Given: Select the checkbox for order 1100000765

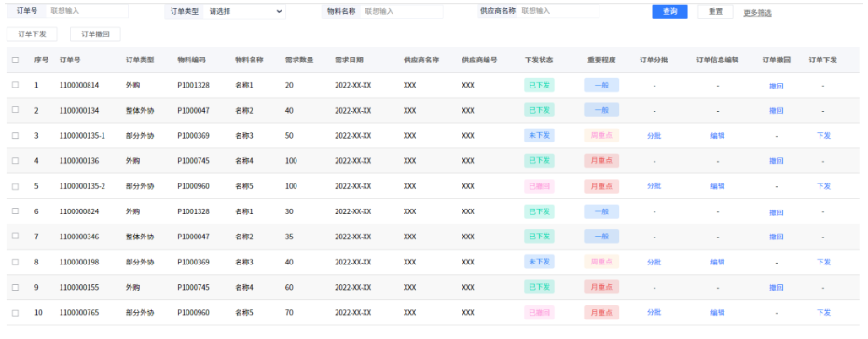Looking at the screenshot, I should coord(15,312).
